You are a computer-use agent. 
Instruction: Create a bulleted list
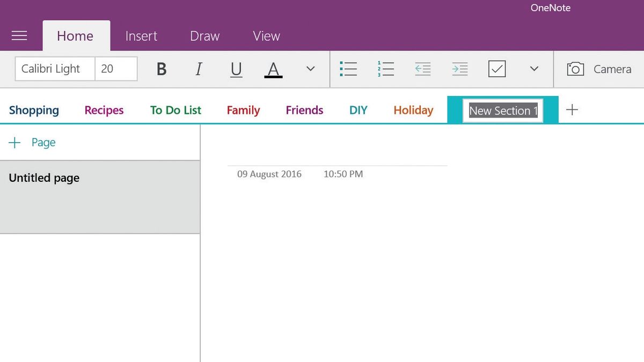(x=348, y=69)
